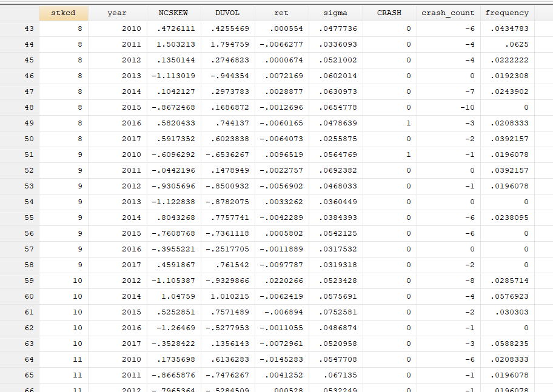Click DUVOL cell 1.010215
Image resolution: width=553 pixels, height=392 pixels.
tap(227, 296)
